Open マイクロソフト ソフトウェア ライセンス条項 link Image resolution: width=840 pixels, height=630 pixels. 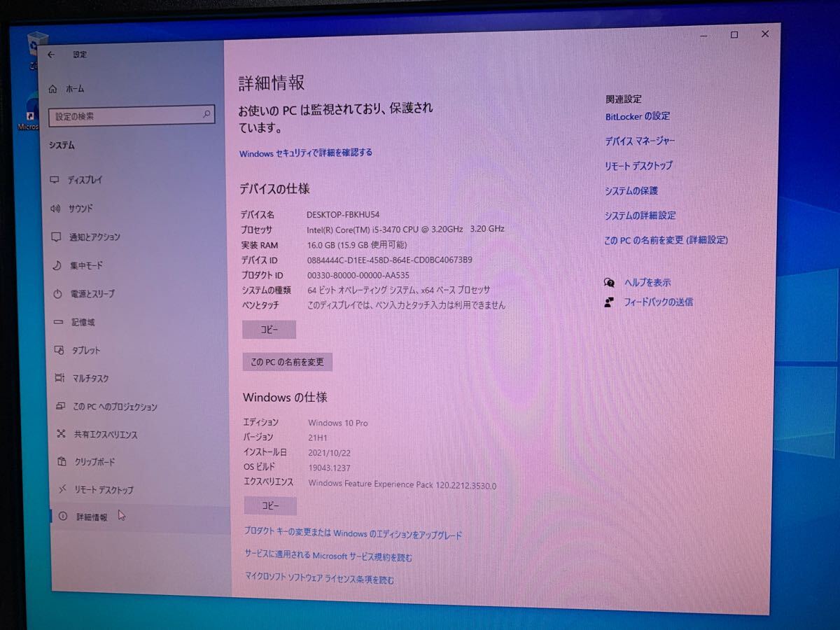(x=319, y=580)
